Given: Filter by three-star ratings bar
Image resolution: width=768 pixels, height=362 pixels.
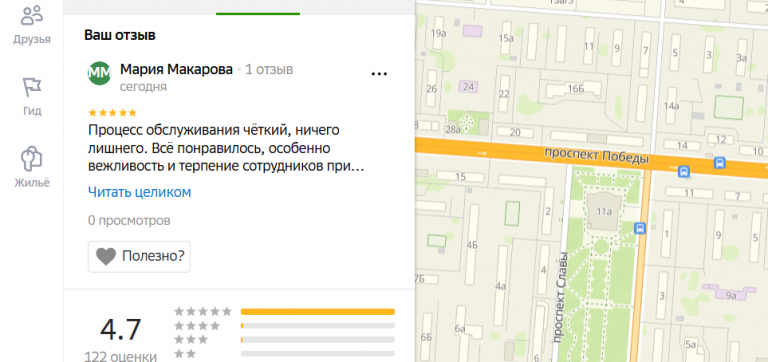Looking at the screenshot, I should [x=317, y=339].
